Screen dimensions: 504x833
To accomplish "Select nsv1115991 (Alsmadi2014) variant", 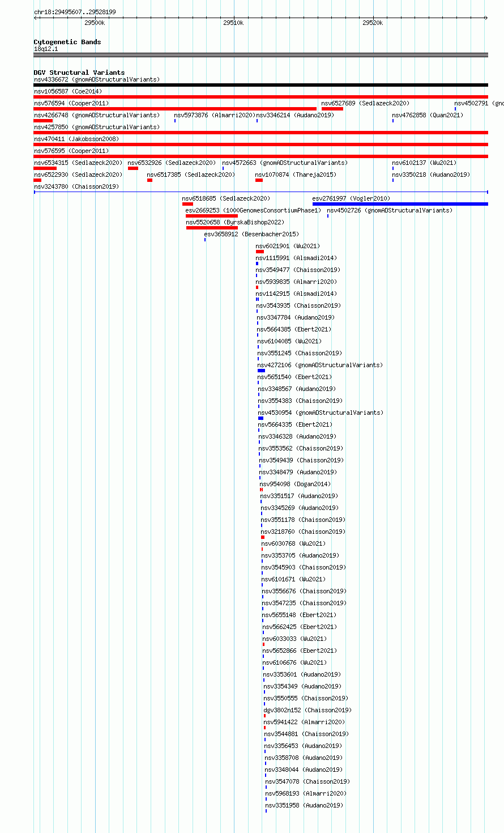I will (x=296, y=258).
